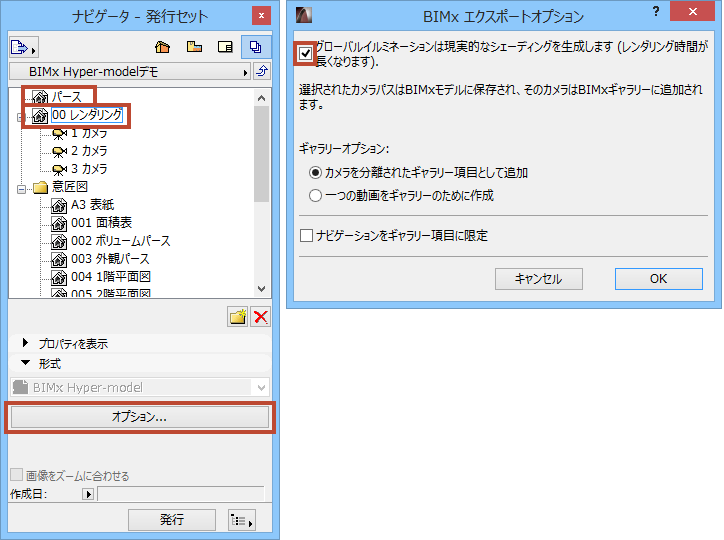Close the ナビゲータ - 発行セット panel
Screen dimensions: 724x540
(x=261, y=16)
